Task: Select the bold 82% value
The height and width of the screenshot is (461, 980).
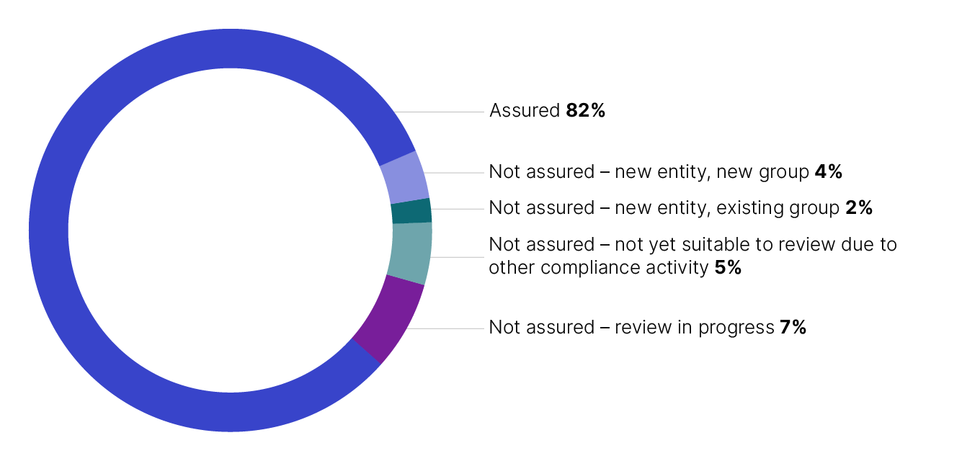Action: (x=585, y=111)
